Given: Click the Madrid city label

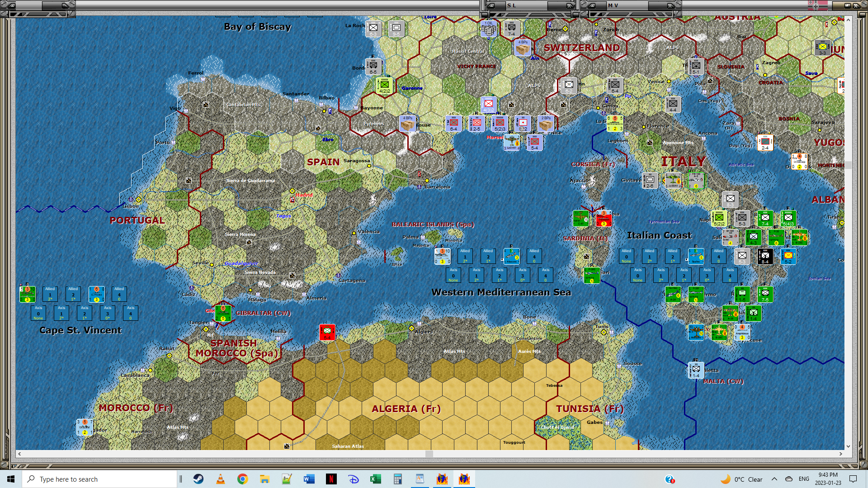Looking at the screenshot, I should [x=304, y=195].
